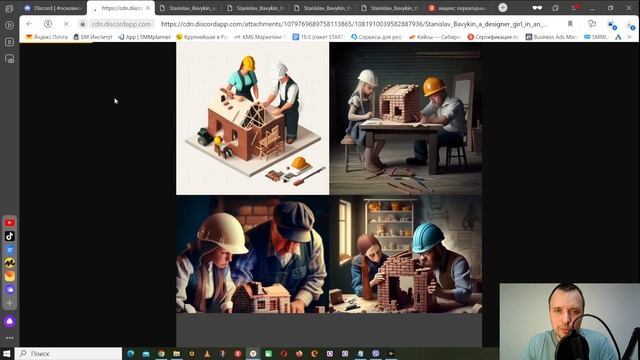640x360 pixels.
Task: Expand the bookmarks overflow chevron
Action: point(630,37)
